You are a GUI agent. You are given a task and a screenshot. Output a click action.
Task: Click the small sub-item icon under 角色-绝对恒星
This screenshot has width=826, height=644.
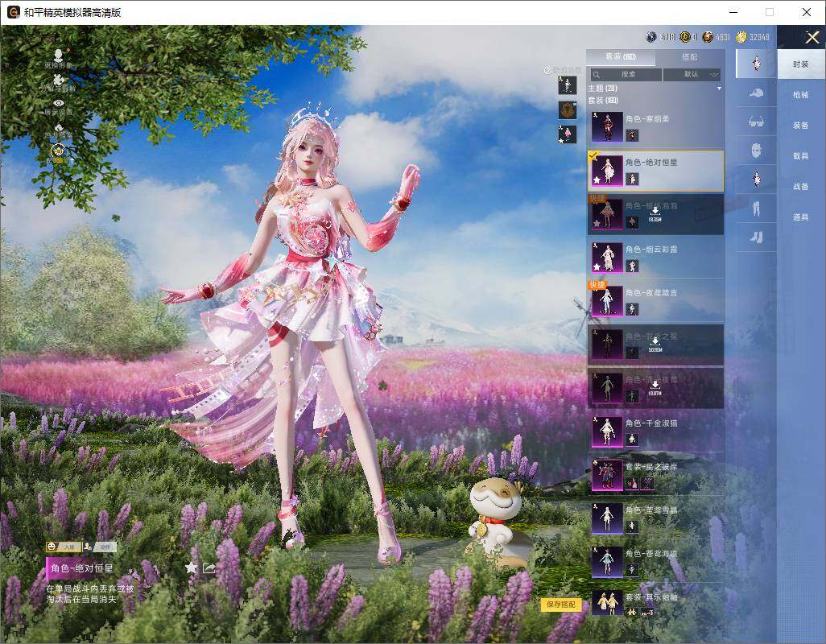(x=632, y=179)
